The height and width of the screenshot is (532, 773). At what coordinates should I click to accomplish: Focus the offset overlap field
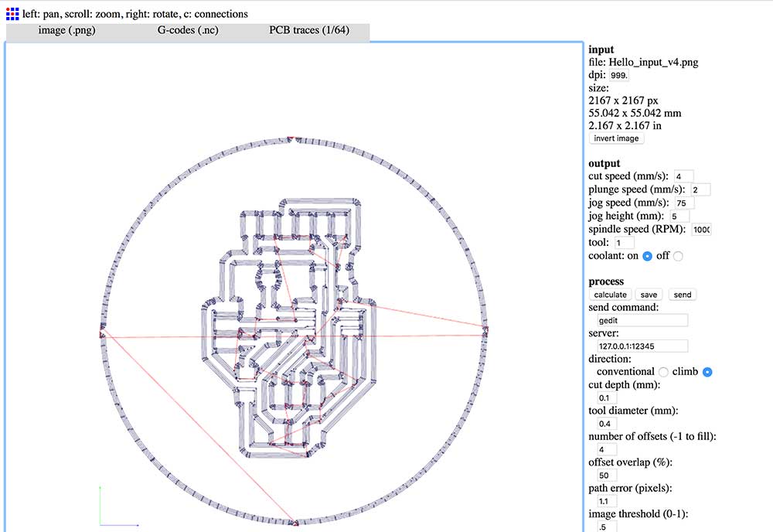click(x=608, y=476)
